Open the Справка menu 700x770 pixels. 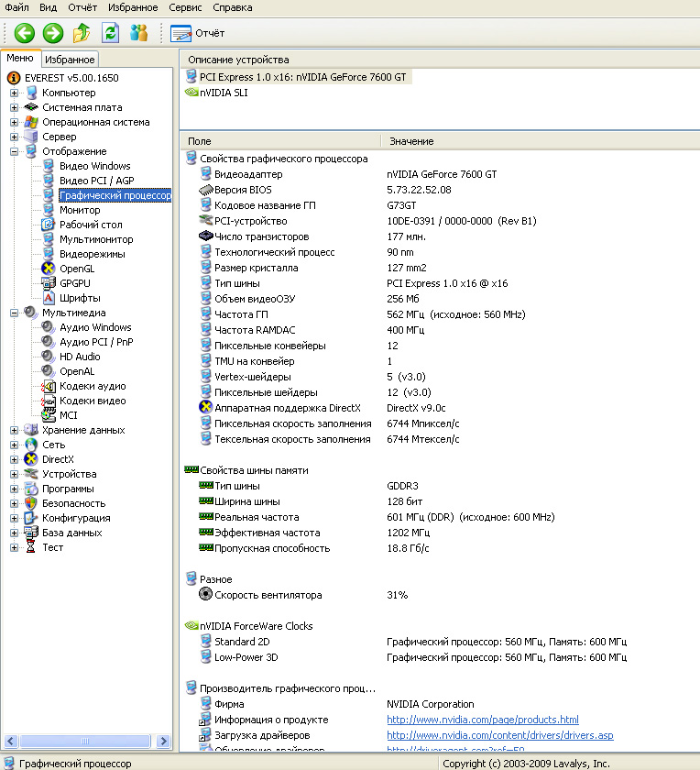[232, 7]
